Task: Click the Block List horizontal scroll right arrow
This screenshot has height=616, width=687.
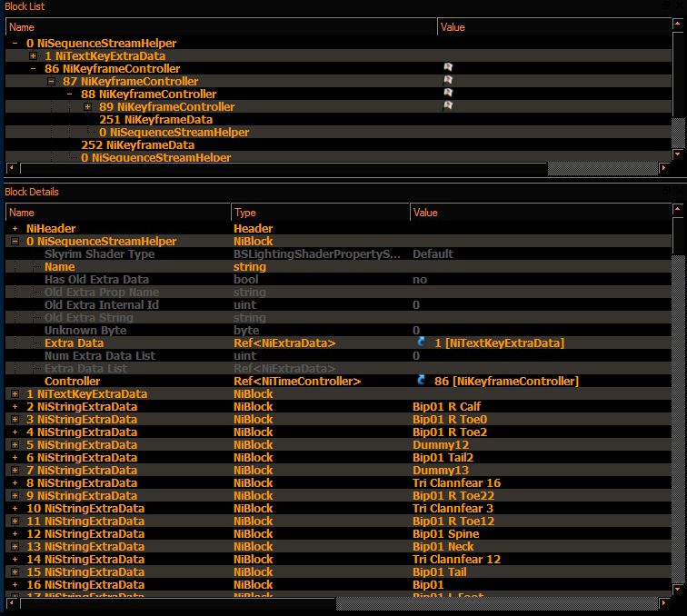Action: pos(663,168)
